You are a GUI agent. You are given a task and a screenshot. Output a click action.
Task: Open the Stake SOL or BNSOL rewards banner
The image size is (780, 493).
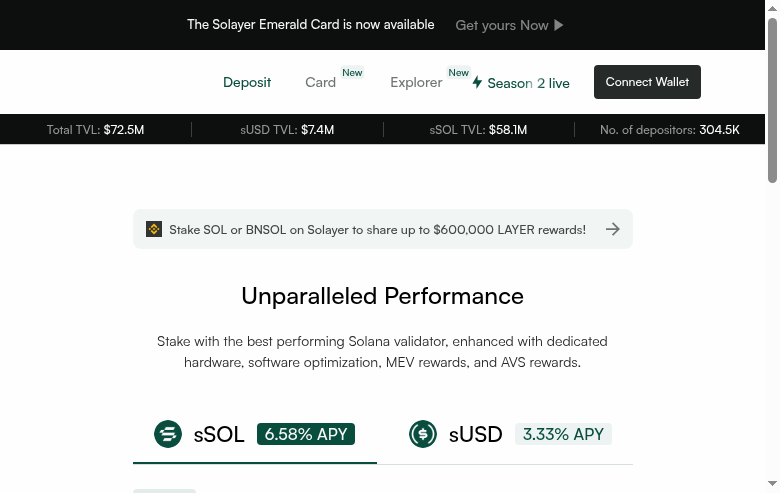[377, 229]
